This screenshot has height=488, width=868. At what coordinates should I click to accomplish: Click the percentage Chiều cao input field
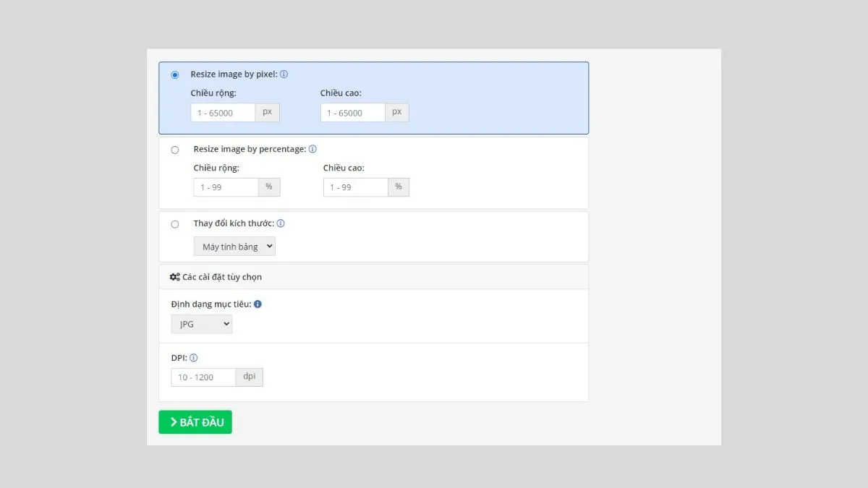pos(356,187)
